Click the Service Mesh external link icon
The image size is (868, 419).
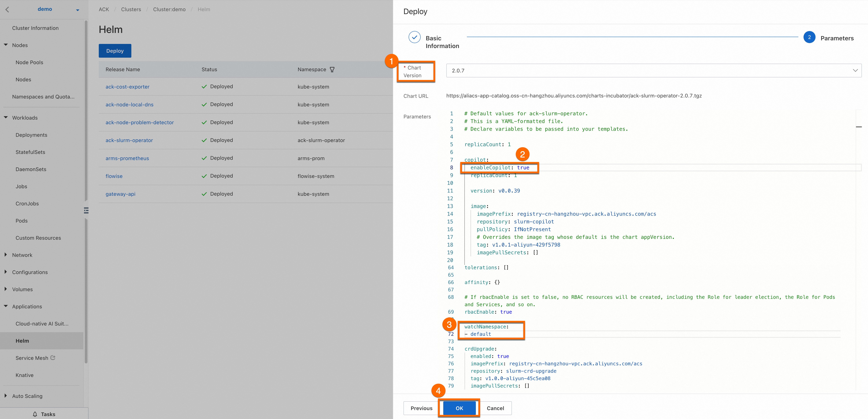(x=53, y=358)
